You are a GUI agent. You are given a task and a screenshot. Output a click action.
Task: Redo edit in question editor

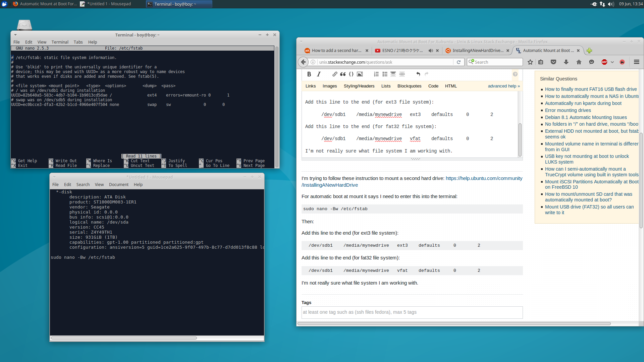427,74
